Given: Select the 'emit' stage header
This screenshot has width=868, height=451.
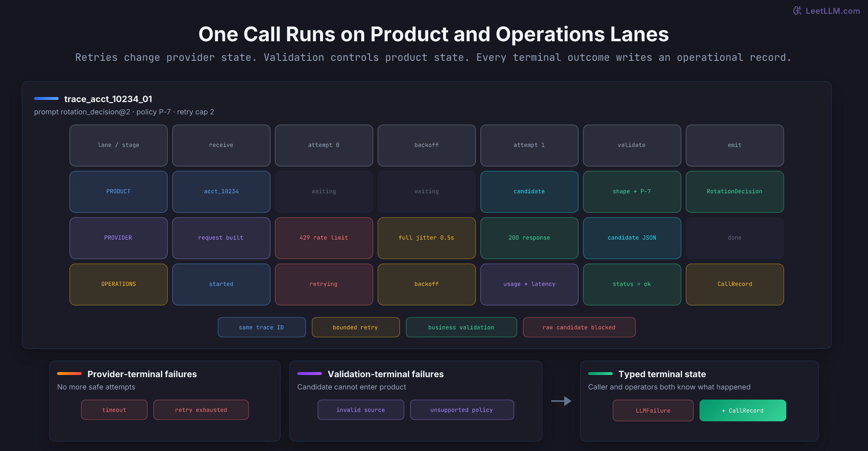Looking at the screenshot, I should pos(735,145).
